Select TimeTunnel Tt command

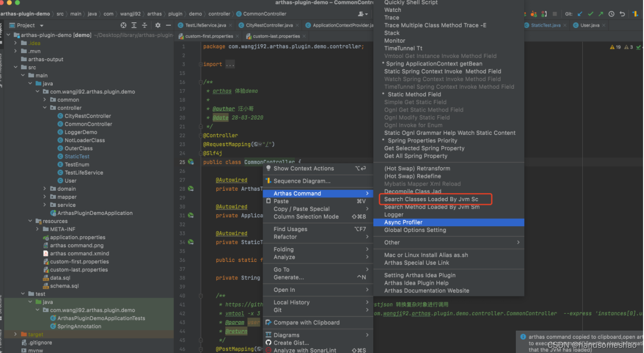pyautogui.click(x=448, y=48)
